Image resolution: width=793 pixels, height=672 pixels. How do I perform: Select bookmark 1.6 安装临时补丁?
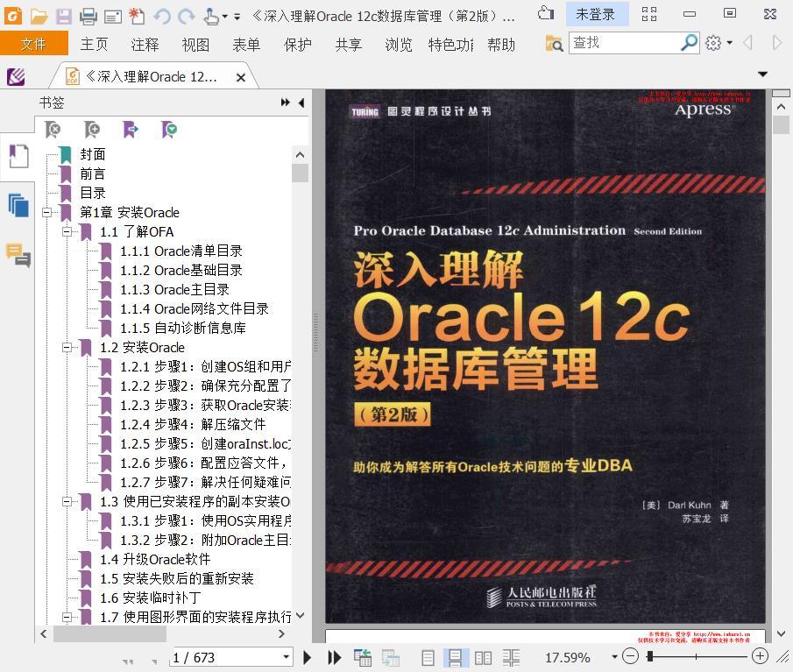pyautogui.click(x=150, y=598)
